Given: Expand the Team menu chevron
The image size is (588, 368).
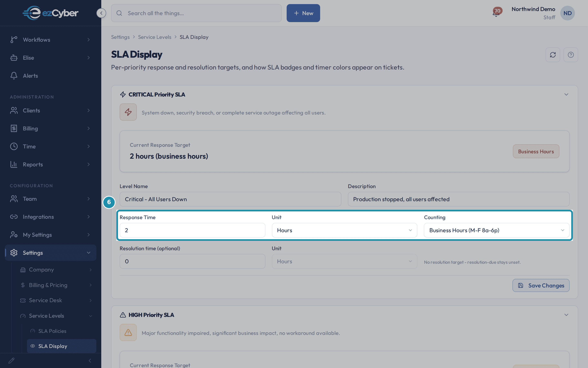Looking at the screenshot, I should point(89,199).
